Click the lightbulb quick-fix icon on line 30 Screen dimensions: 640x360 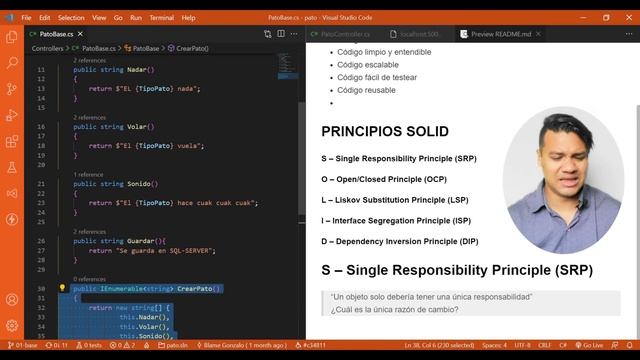[x=62, y=288]
